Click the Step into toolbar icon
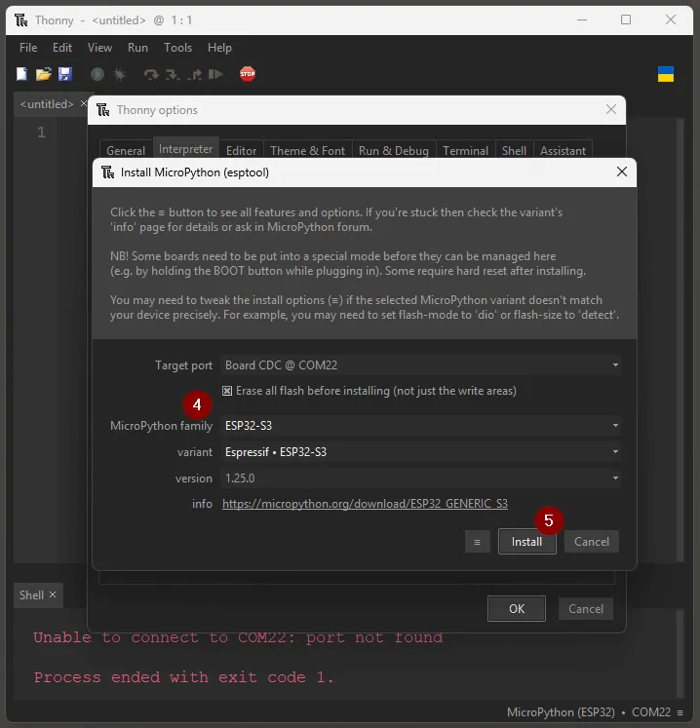 [x=173, y=74]
